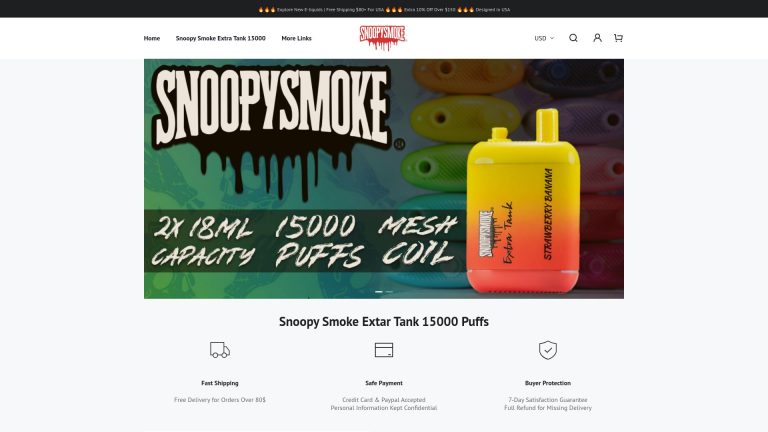The width and height of the screenshot is (768, 432).
Task: Click the Buyer Protection label
Action: click(548, 383)
